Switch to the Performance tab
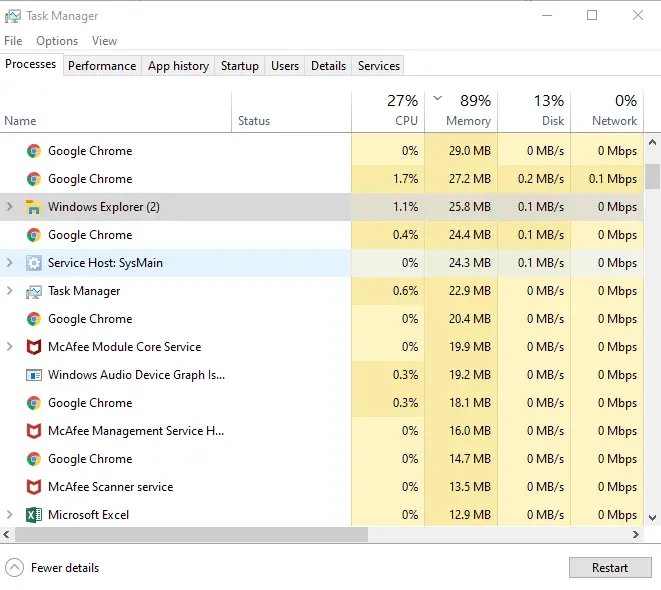 tap(102, 66)
